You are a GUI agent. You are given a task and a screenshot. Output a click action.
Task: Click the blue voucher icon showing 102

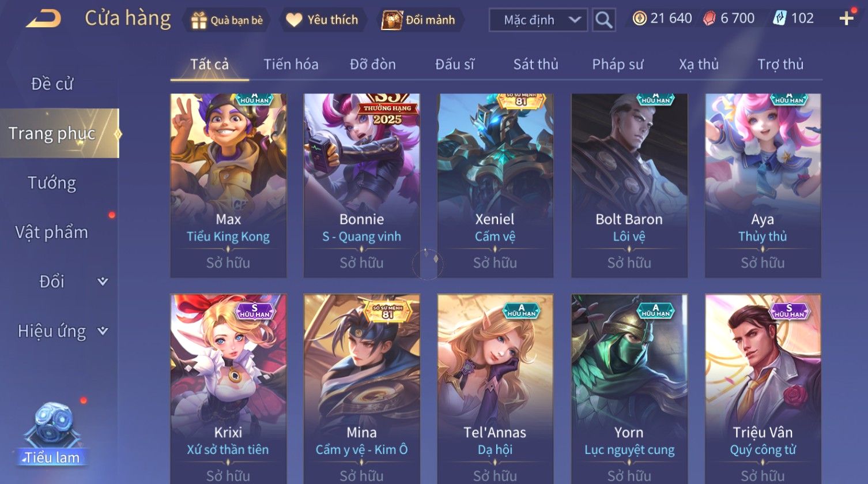[x=779, y=18]
